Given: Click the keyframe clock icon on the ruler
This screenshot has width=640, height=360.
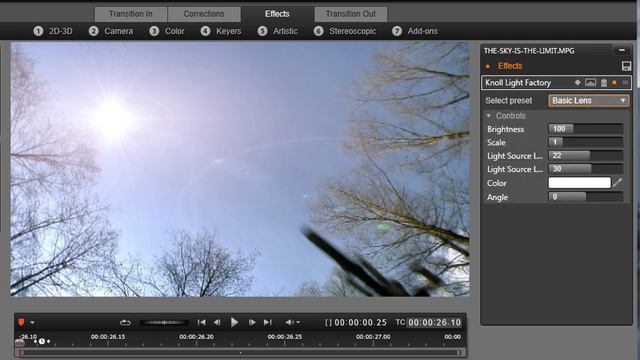Looking at the screenshot, I should pyautogui.click(x=42, y=341).
